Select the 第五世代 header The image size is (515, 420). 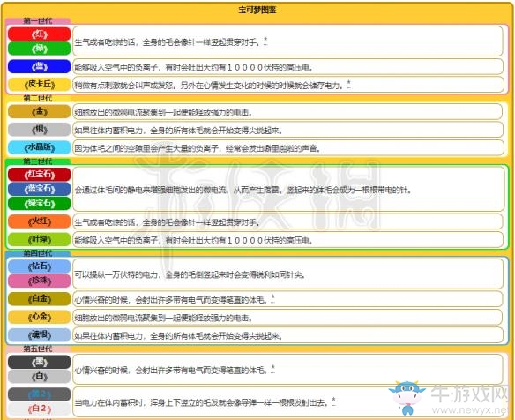(x=37, y=349)
